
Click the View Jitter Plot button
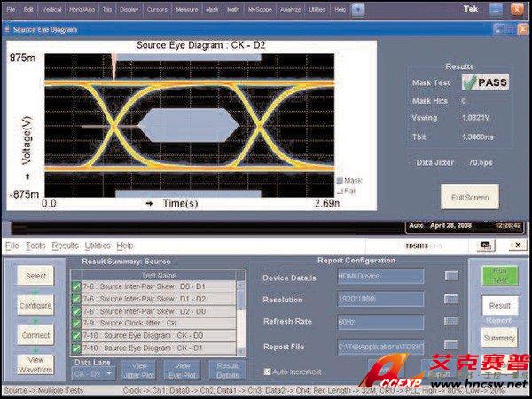(x=137, y=371)
